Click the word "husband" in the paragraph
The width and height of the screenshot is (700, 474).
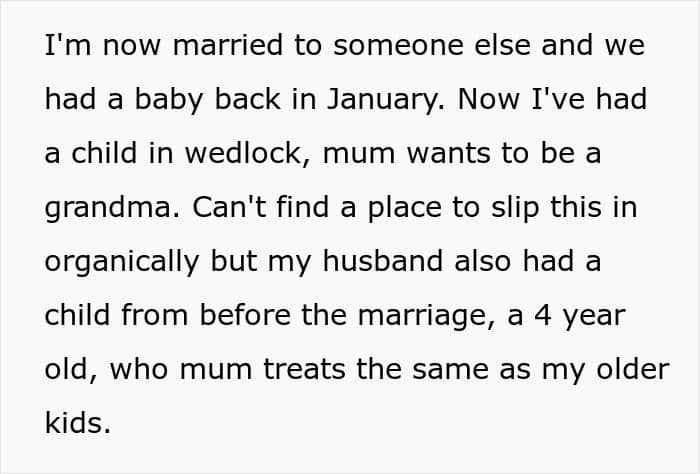click(382, 261)
